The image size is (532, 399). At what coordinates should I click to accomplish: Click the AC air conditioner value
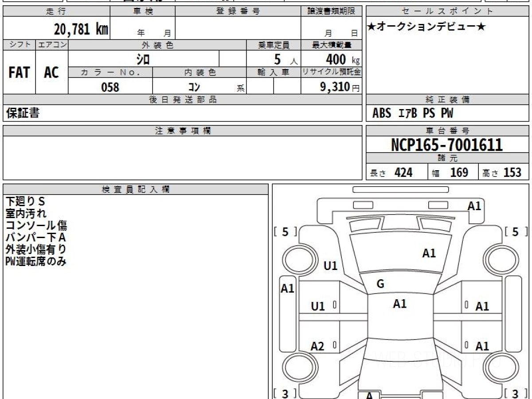pos(51,73)
